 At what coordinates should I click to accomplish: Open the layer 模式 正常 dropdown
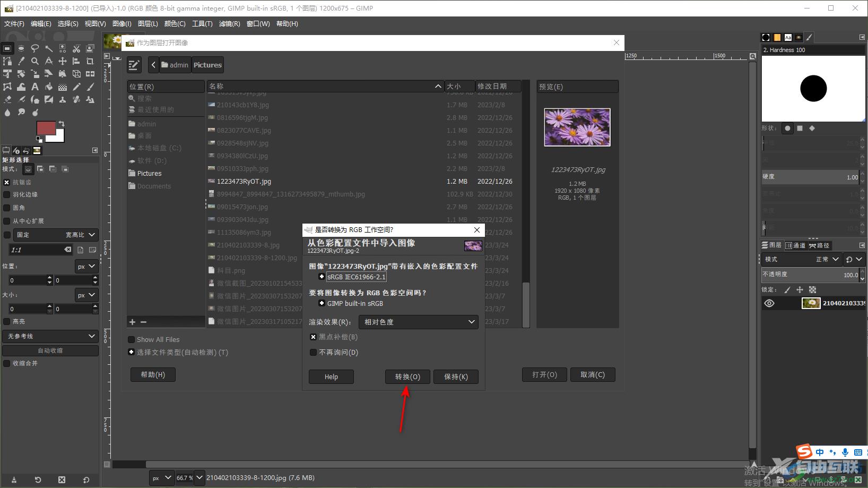point(801,259)
